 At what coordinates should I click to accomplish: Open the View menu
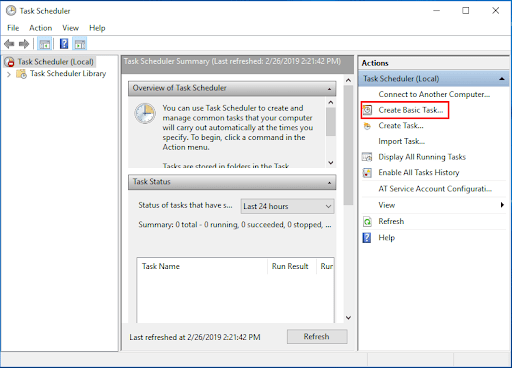click(70, 28)
